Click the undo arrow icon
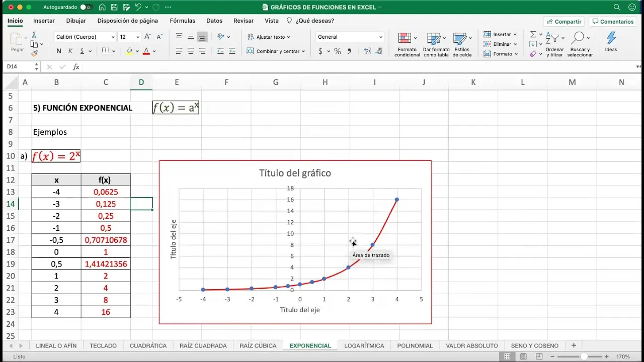Viewport: 644px width, 362px height. tap(138, 8)
